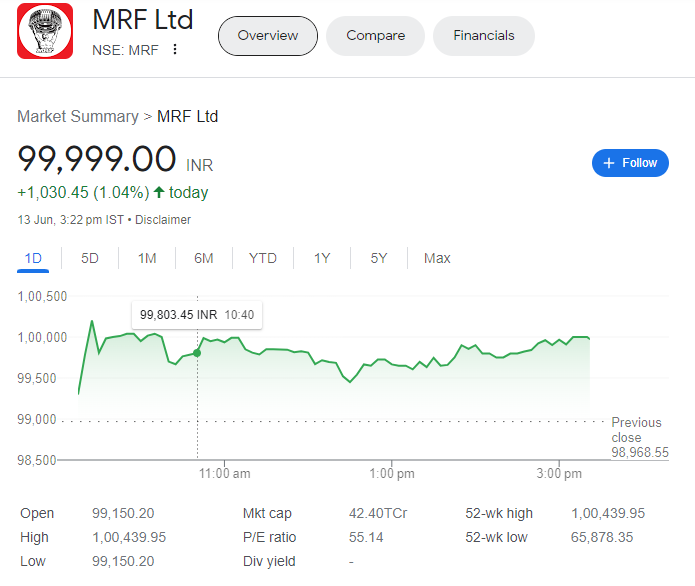Click the green data point marker at 10:40
The width and height of the screenshot is (695, 586).
(197, 353)
